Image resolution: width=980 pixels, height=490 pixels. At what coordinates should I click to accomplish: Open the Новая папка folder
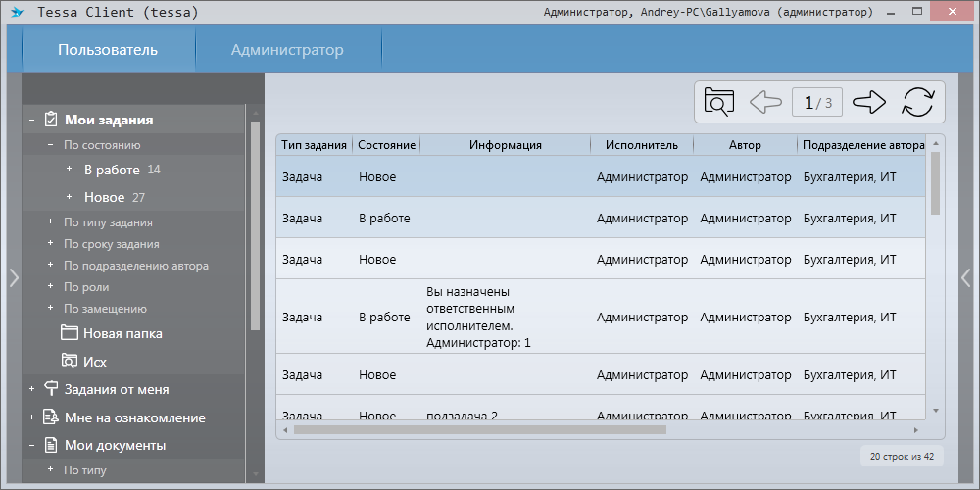pos(122,333)
